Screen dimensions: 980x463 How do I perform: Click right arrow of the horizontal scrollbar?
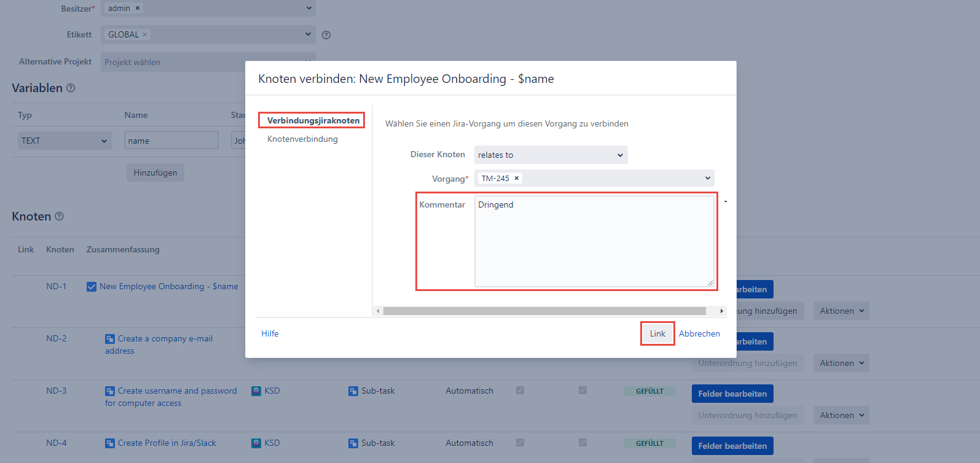pyautogui.click(x=721, y=311)
